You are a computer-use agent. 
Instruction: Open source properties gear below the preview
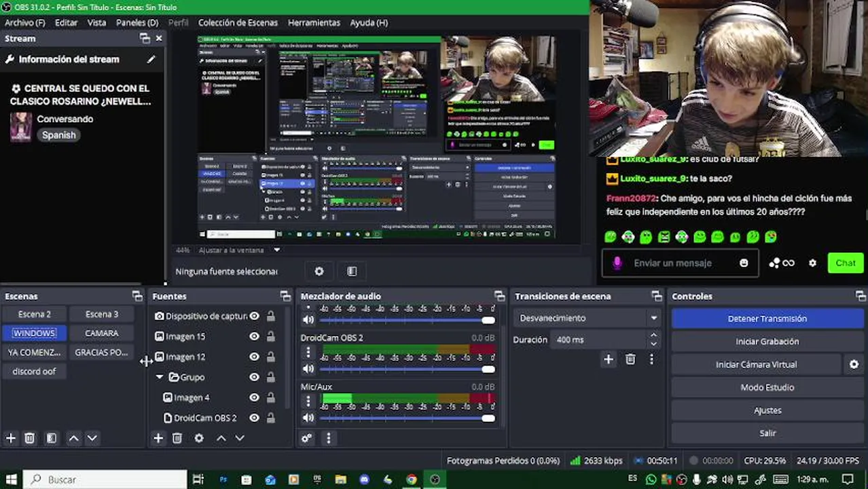tap(319, 271)
